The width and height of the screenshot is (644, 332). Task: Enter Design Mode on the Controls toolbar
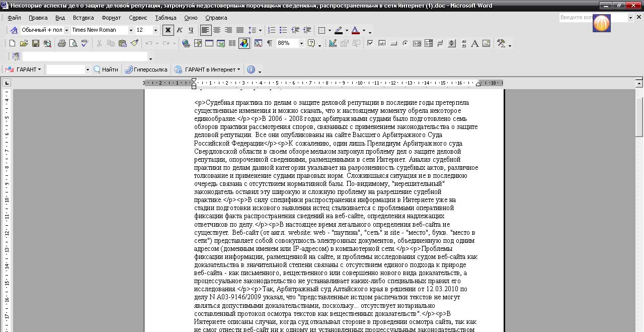(x=333, y=43)
